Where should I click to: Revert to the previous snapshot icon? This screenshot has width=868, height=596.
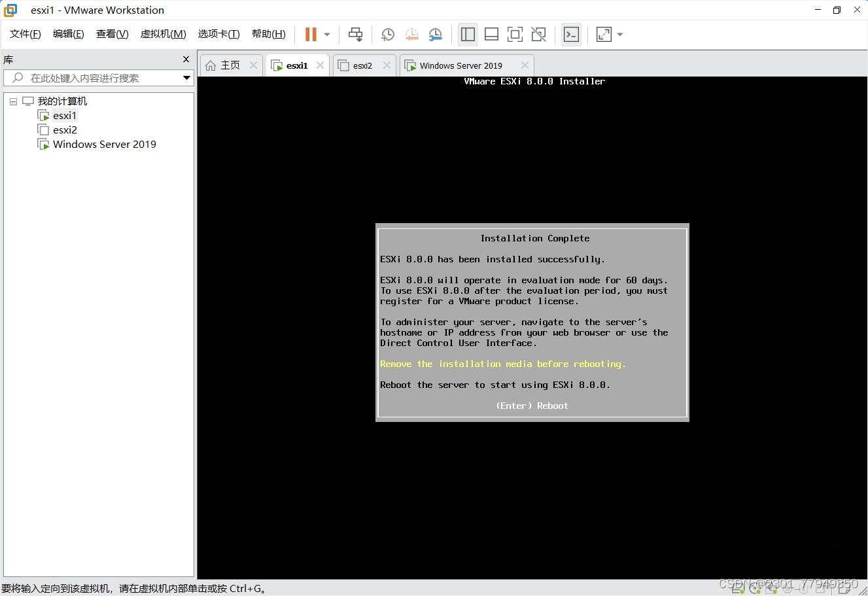tap(412, 35)
